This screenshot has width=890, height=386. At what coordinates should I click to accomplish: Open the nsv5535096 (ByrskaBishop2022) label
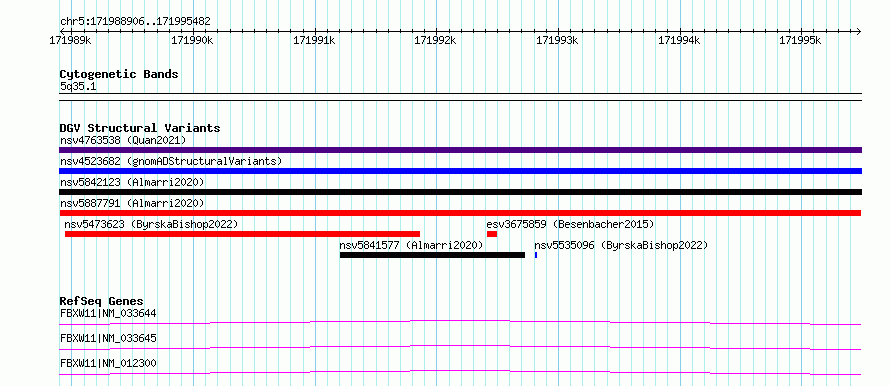coord(621,245)
